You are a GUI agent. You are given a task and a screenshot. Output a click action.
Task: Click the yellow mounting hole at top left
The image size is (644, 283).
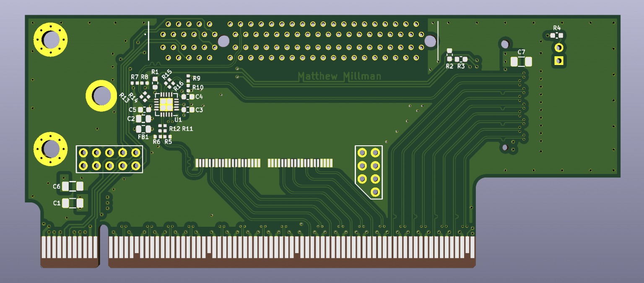tap(50, 39)
